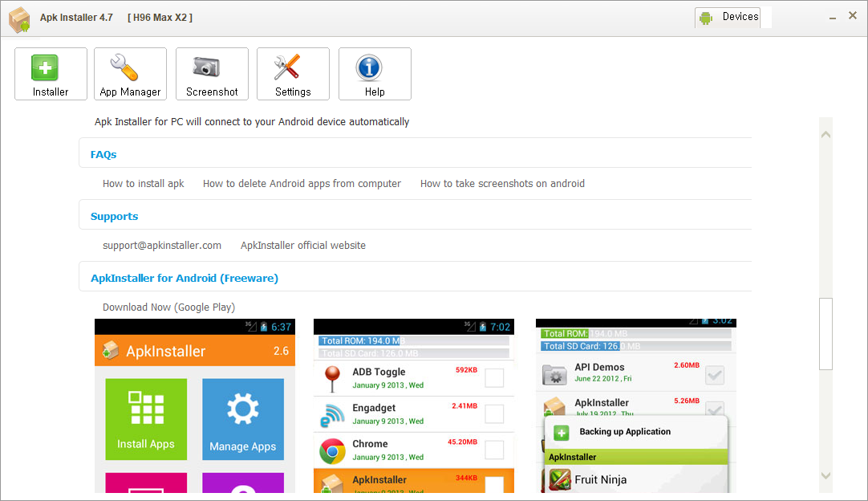
Task: Click the 'Total SD Card: 126.0 MB' bar in right screenshot
Action: [636, 346]
